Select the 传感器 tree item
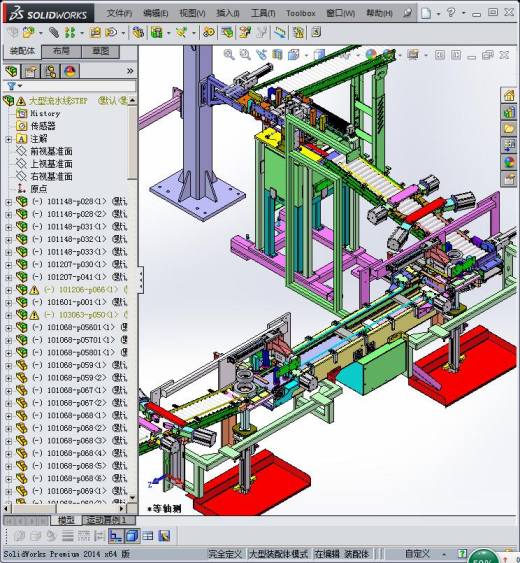 click(x=43, y=126)
